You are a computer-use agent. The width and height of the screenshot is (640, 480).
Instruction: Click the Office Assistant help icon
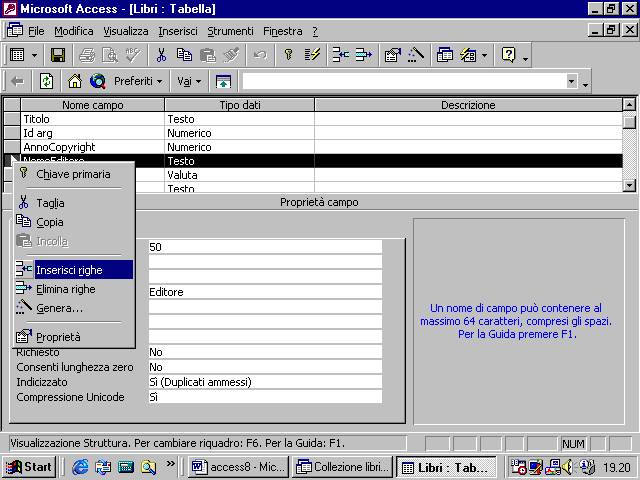pos(509,55)
